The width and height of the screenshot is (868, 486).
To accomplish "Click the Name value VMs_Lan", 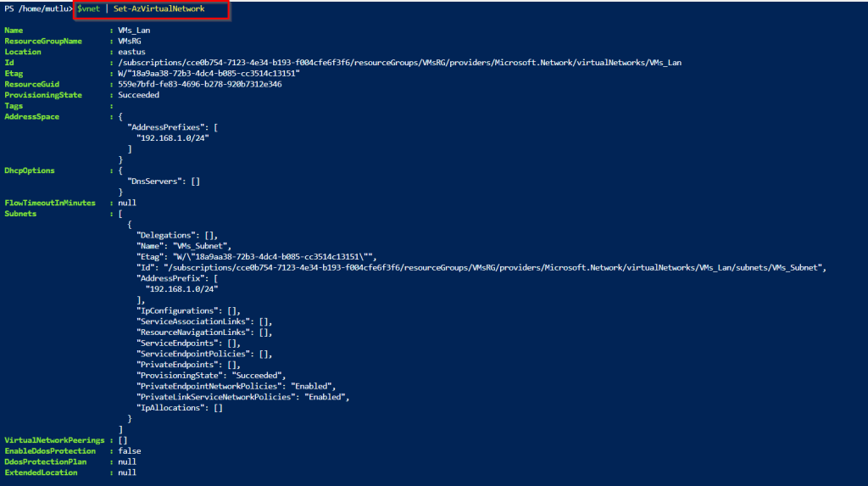I will click(134, 31).
